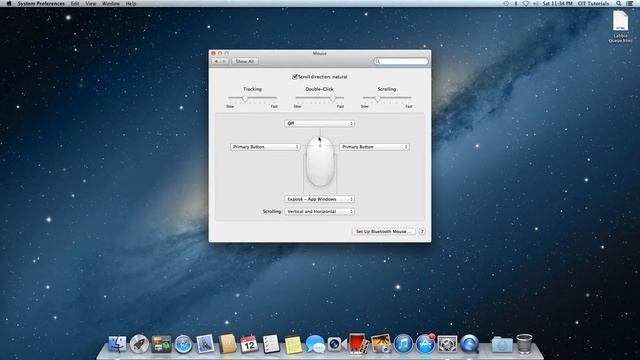Viewport: 640px width, 360px height.
Task: Open Scrolling Vertical and Horizontal dropdown
Action: pos(319,211)
